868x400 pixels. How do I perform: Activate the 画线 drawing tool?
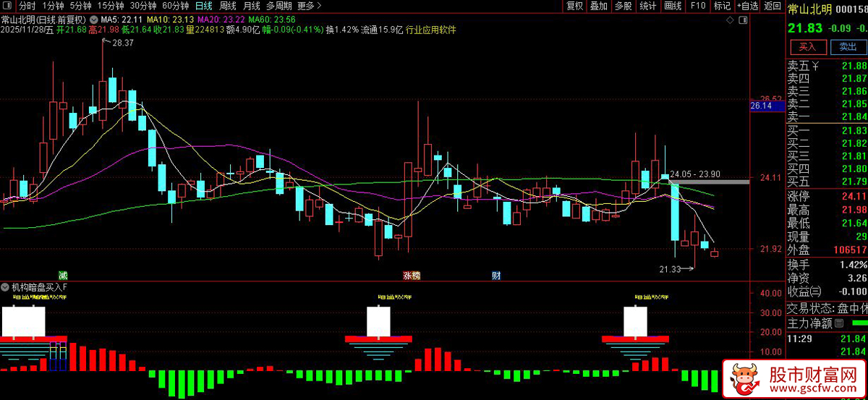(673, 6)
